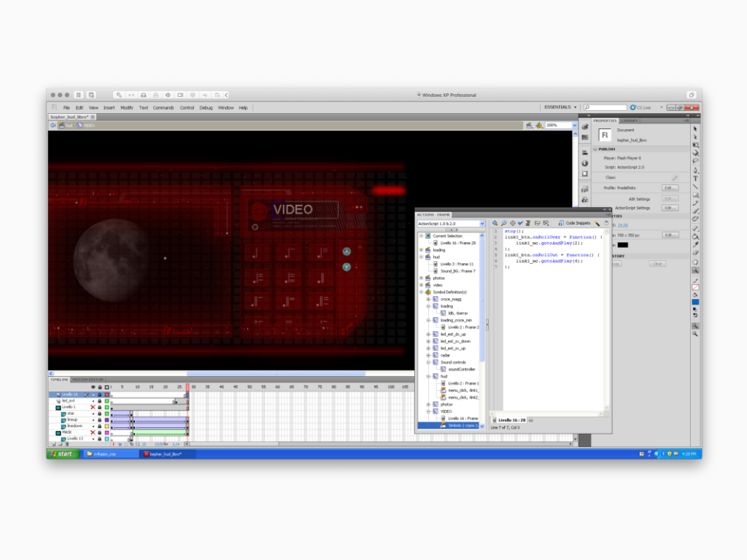The width and height of the screenshot is (747, 560).
Task: Select the Pencil tool
Action: pos(695,203)
